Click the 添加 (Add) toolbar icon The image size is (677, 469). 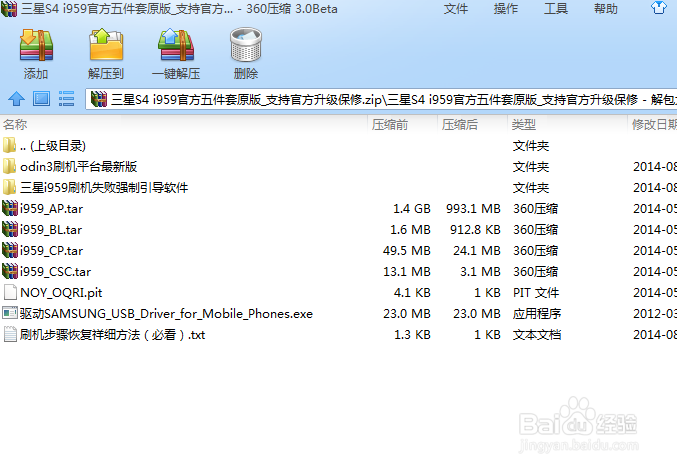click(x=36, y=45)
